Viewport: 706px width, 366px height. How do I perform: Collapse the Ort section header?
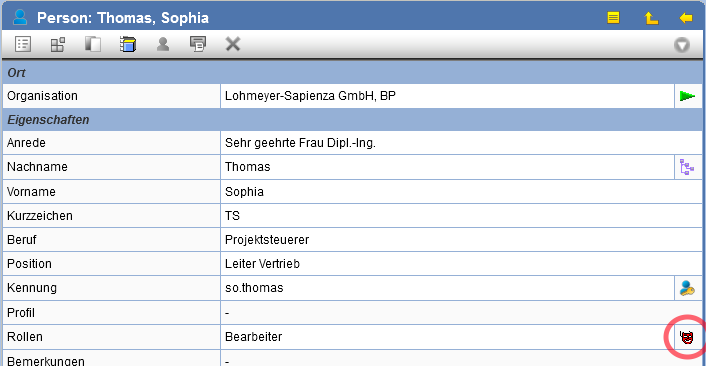point(352,72)
